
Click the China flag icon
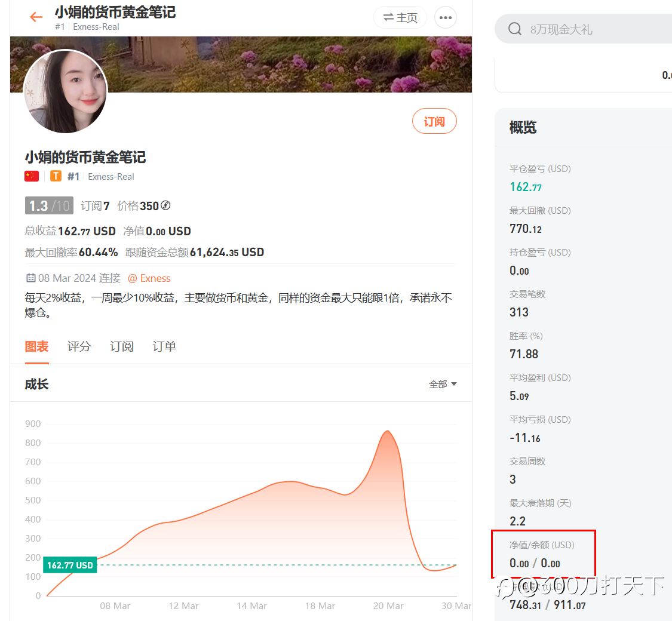(32, 177)
